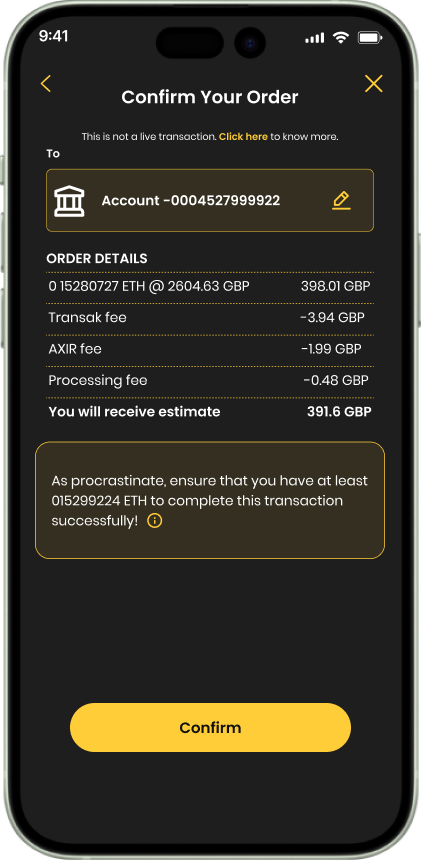This screenshot has width=421, height=860.
Task: Select the Account -0004527999922 field
Action: [210, 200]
